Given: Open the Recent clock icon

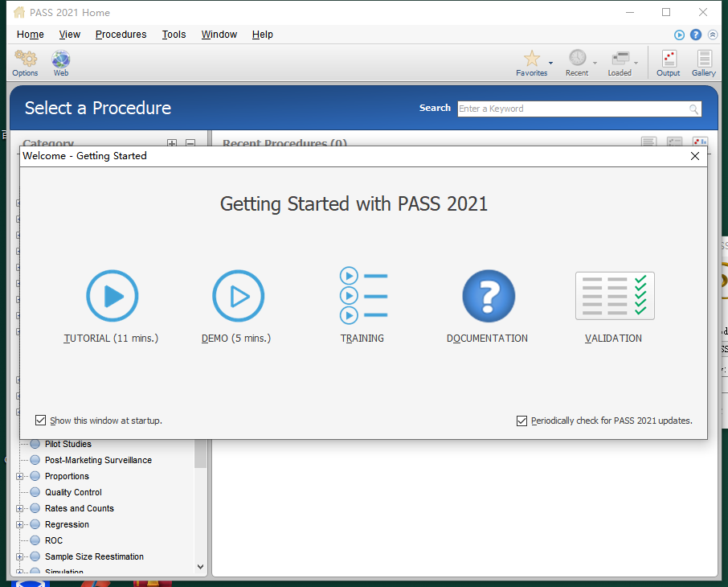Looking at the screenshot, I should 578,58.
